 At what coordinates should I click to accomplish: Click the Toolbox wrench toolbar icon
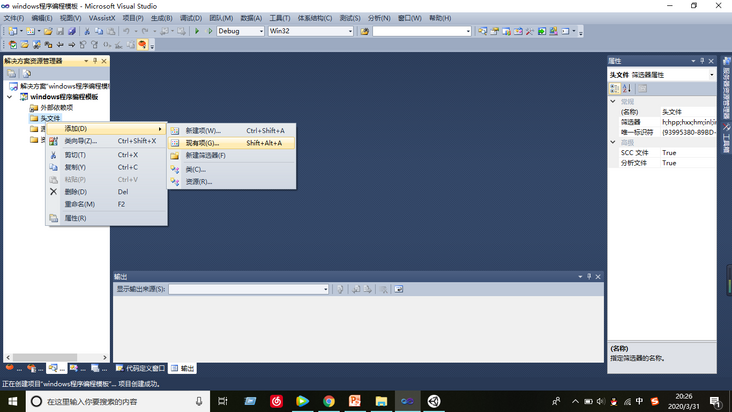(x=529, y=31)
